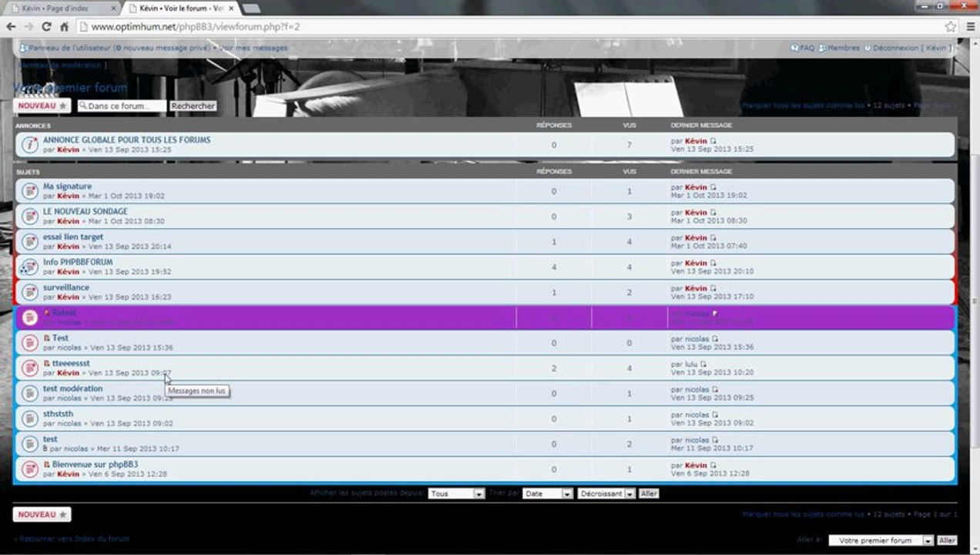Viewport: 980px width, 555px height.
Task: Click Aller button next to forum jump box
Action: click(x=947, y=540)
